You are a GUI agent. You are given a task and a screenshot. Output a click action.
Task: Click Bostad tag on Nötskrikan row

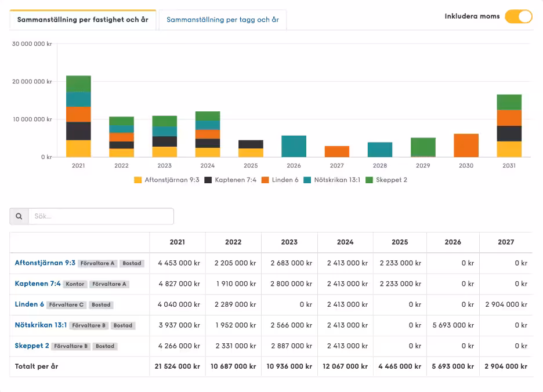click(x=123, y=325)
